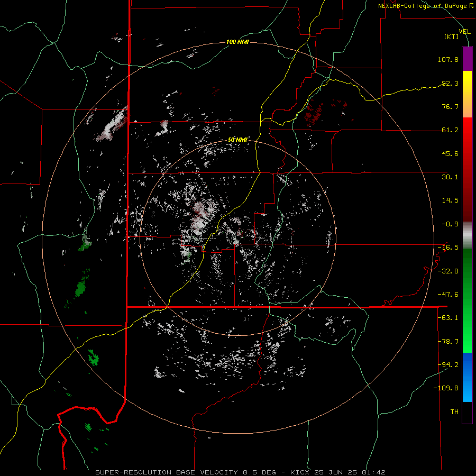Screen dimensions: 476x476
Task: Select the -109.8 legend value
Action: click(446, 388)
